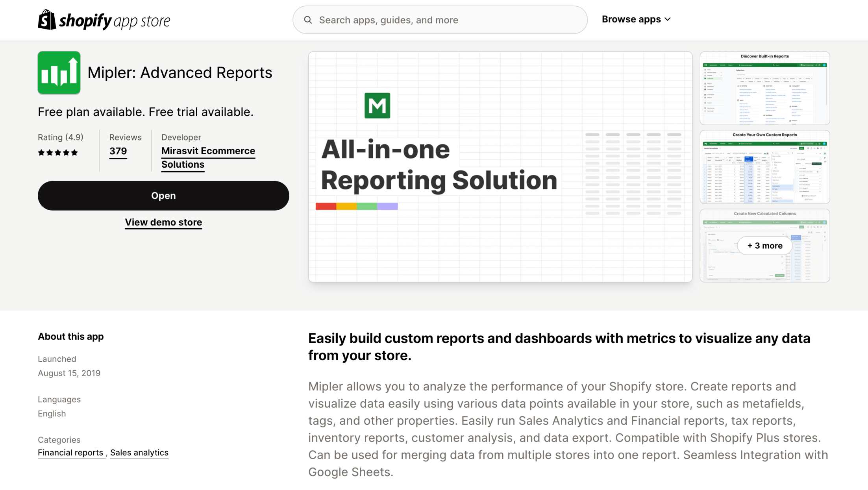The width and height of the screenshot is (868, 490).
Task: Show the + 3 more screenshots
Action: click(765, 246)
